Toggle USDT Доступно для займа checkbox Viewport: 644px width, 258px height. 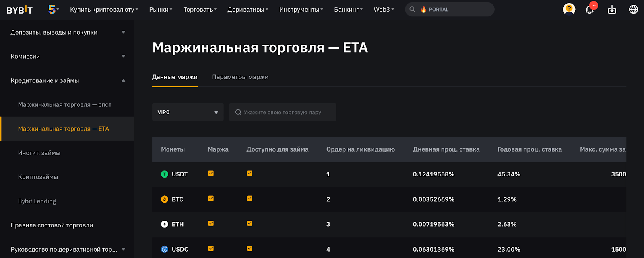250,173
